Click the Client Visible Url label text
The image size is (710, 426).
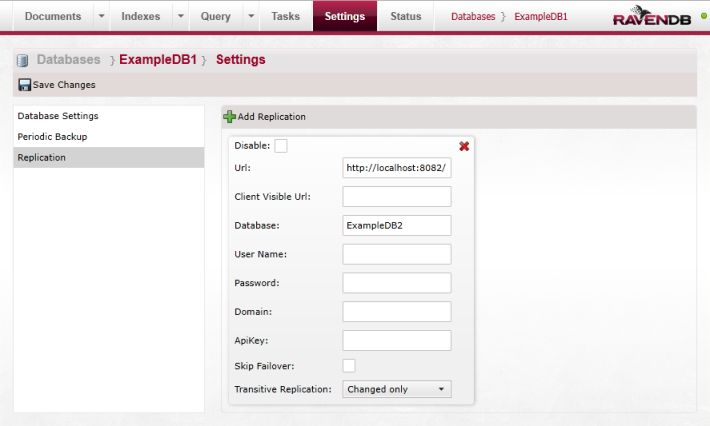click(273, 196)
